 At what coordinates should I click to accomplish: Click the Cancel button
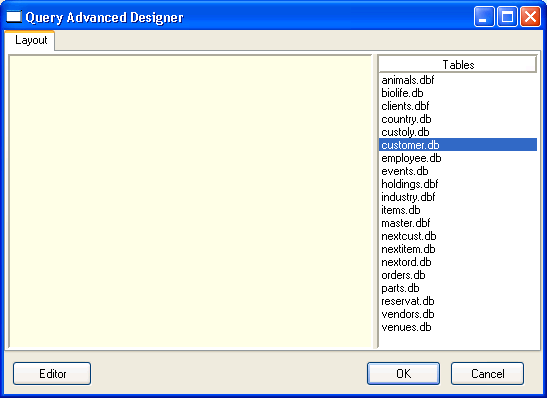point(487,374)
